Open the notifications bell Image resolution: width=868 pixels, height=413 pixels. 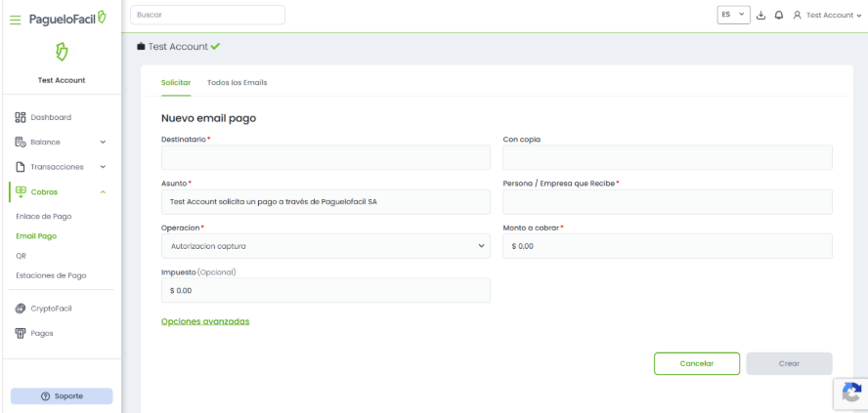point(779,16)
